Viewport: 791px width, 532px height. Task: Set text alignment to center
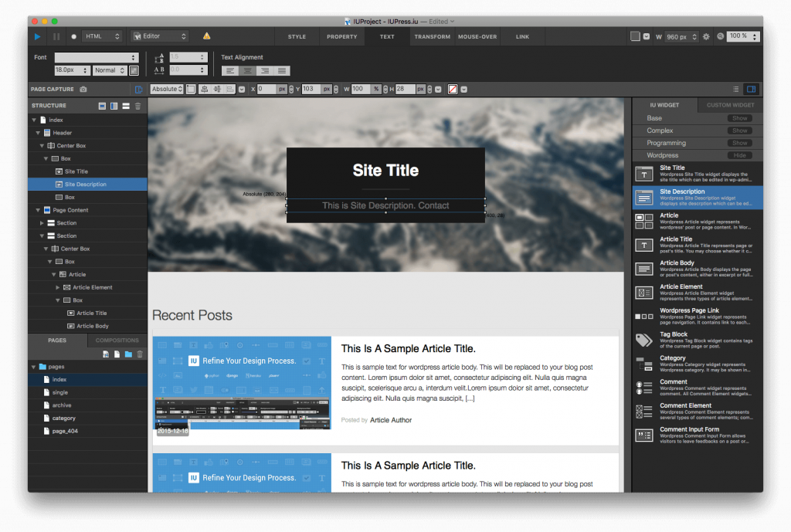[247, 70]
